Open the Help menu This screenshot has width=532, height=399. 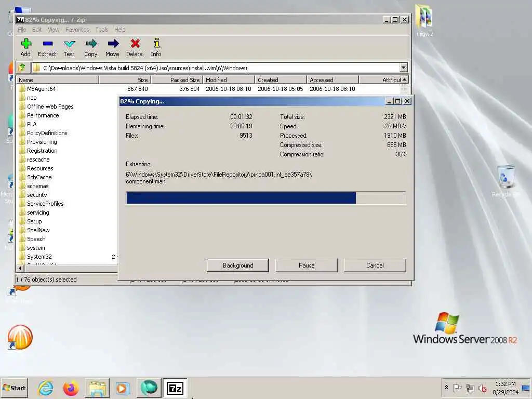point(119,30)
